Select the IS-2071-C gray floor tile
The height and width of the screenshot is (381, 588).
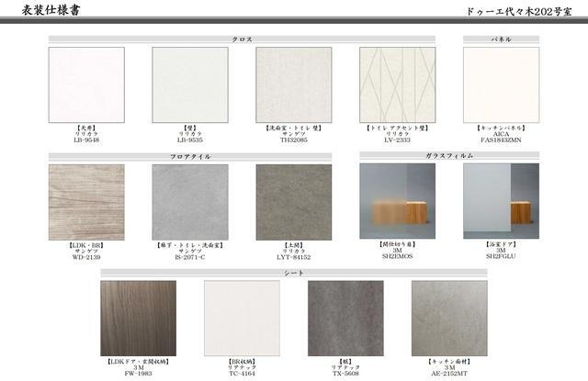[190, 202]
